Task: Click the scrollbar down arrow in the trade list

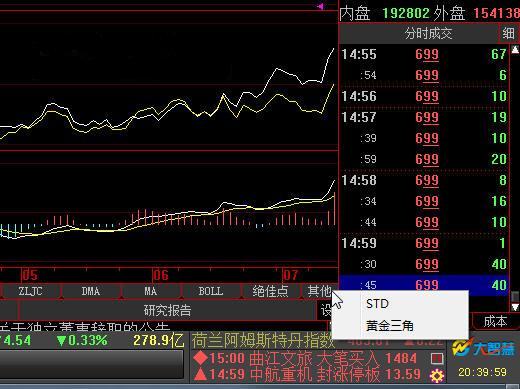Action: click(x=515, y=307)
